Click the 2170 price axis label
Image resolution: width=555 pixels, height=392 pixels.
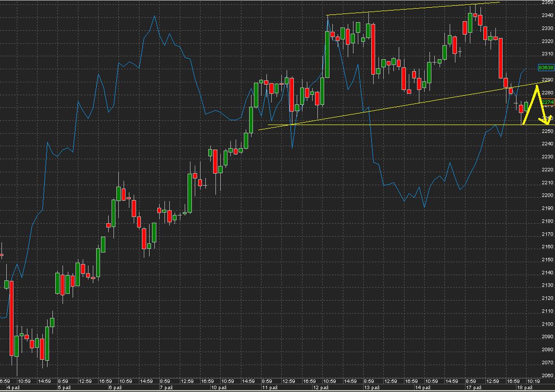coord(547,234)
